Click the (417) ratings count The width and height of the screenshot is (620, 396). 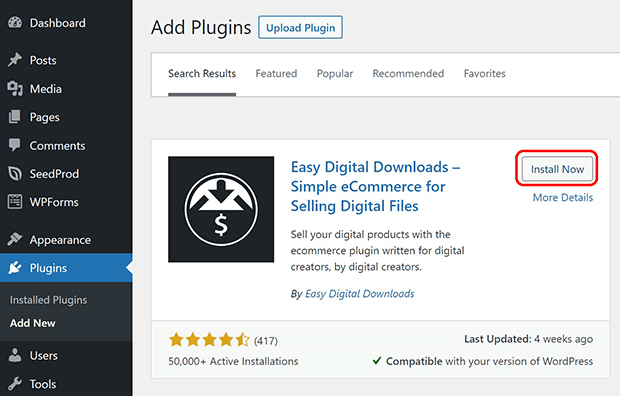pyautogui.click(x=266, y=341)
